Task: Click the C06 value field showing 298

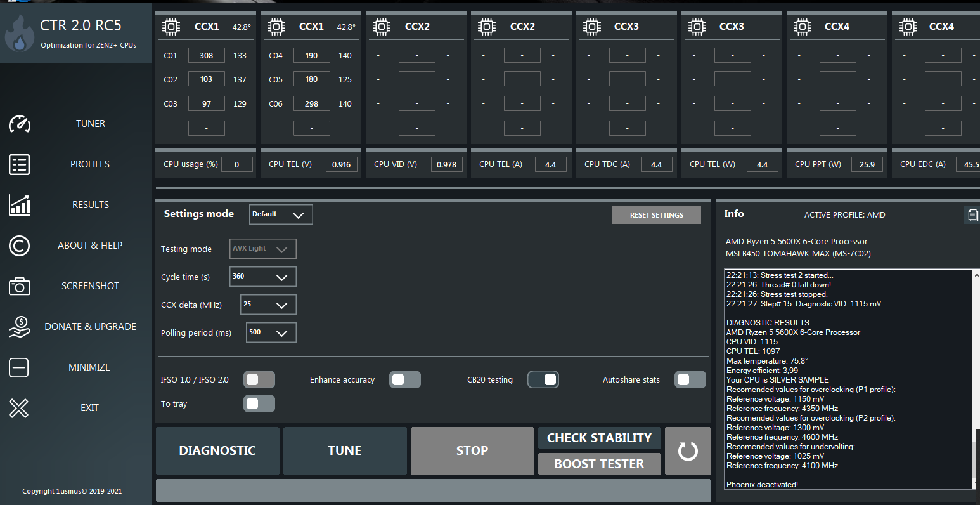Action: coord(312,103)
